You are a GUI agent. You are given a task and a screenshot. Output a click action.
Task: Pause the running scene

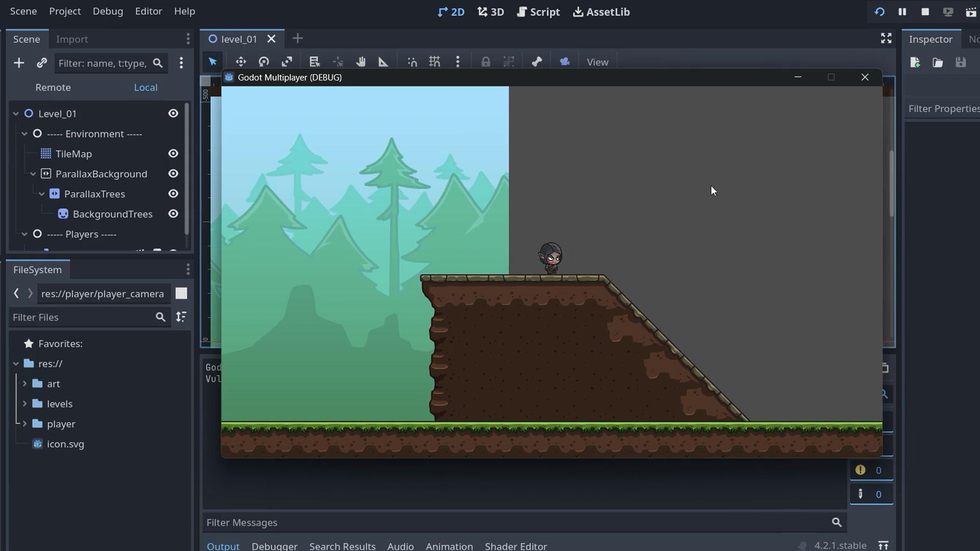coord(901,11)
